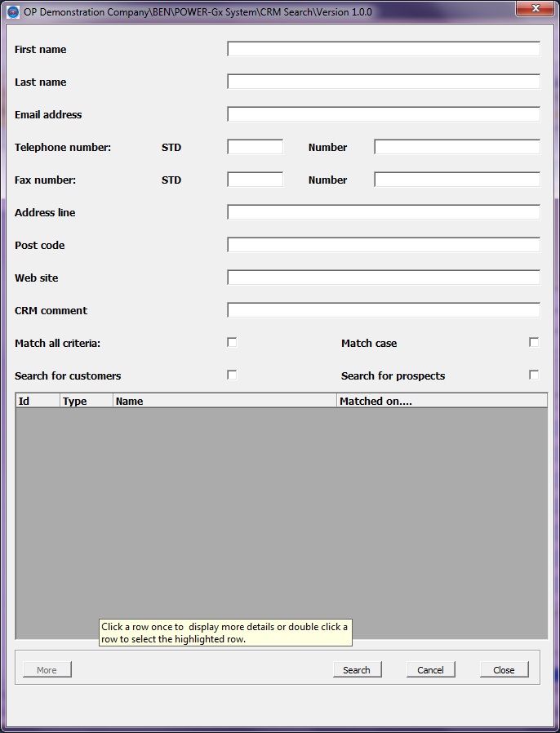This screenshot has width=560, height=733.
Task: Select the Fax Number input box
Action: (x=456, y=180)
